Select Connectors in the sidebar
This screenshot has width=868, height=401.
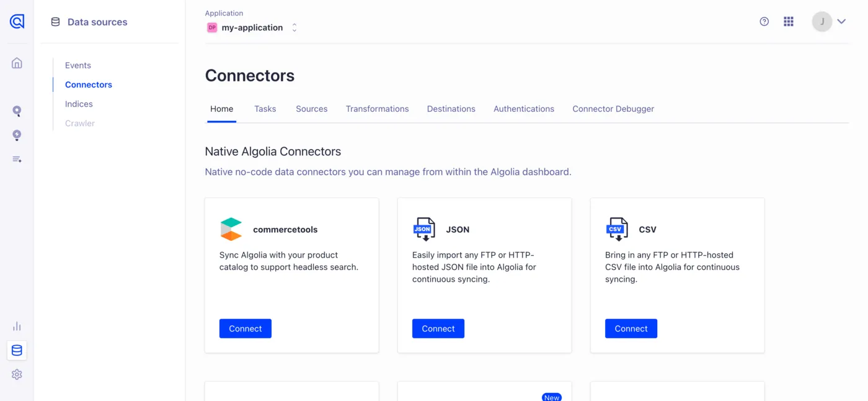coord(89,84)
